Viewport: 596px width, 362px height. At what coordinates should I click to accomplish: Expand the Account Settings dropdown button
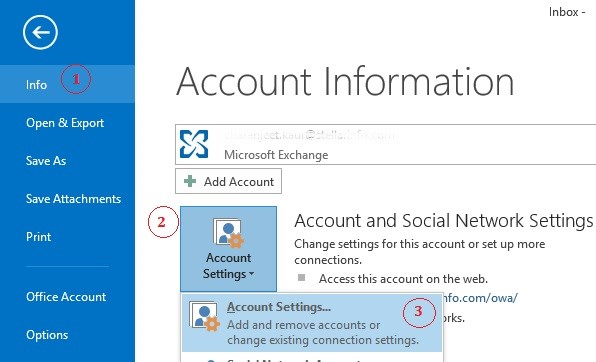pyautogui.click(x=228, y=249)
